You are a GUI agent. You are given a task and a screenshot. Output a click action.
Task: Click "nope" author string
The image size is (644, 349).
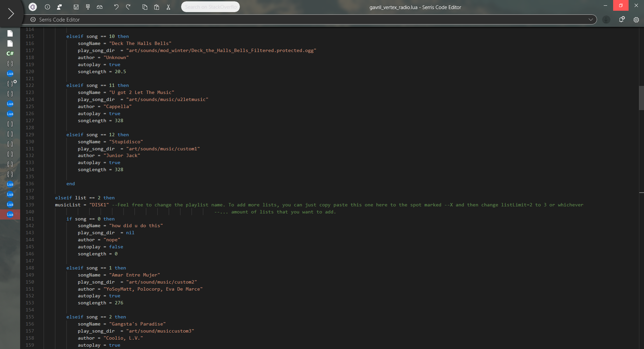(x=112, y=240)
